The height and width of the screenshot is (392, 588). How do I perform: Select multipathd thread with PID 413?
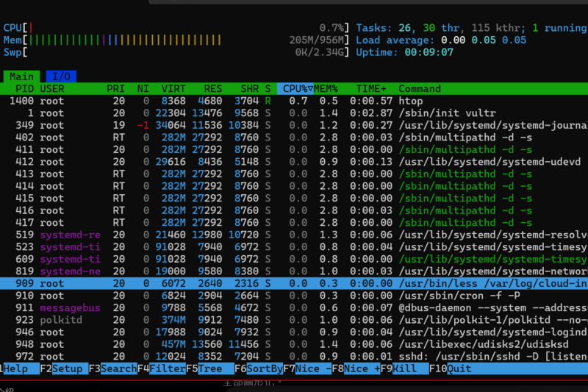pos(294,174)
